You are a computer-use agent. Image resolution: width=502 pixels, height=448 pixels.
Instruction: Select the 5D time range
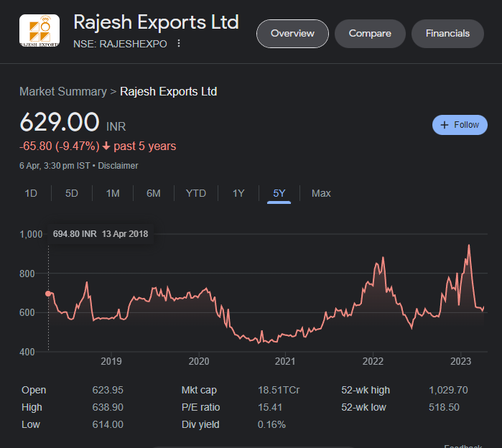tap(72, 193)
